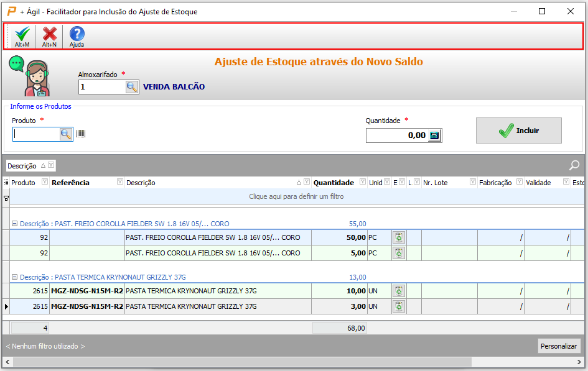Open Quantidade calculator icon
This screenshot has width=588, height=371.
(434, 135)
